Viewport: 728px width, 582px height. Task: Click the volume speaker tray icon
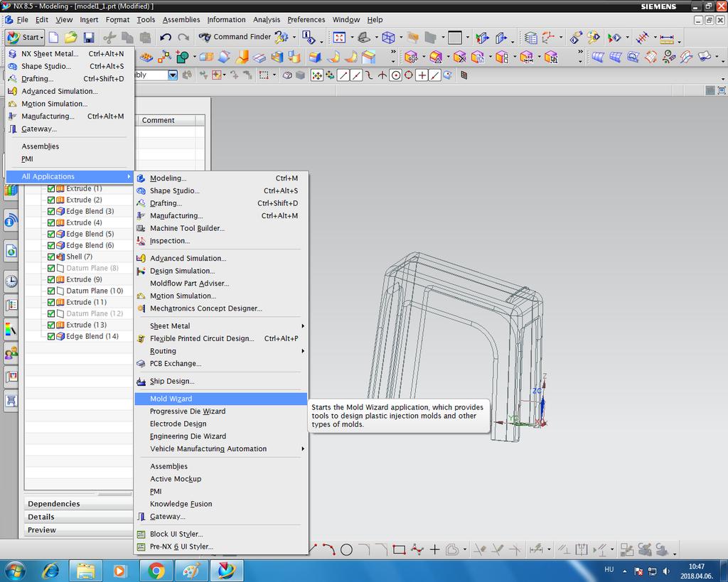666,571
